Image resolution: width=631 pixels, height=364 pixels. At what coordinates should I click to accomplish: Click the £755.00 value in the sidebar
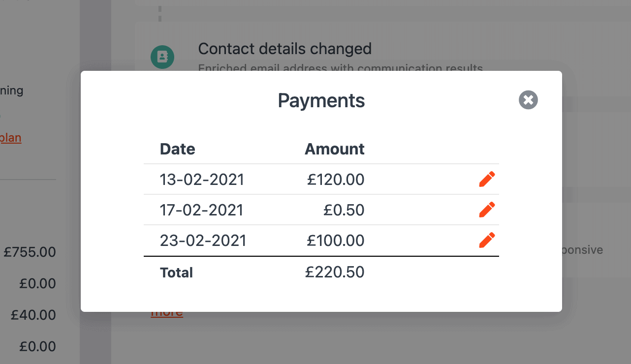tap(30, 252)
